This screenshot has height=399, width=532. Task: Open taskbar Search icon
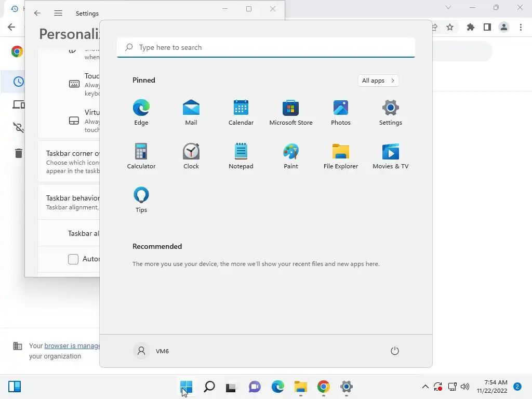tap(209, 387)
